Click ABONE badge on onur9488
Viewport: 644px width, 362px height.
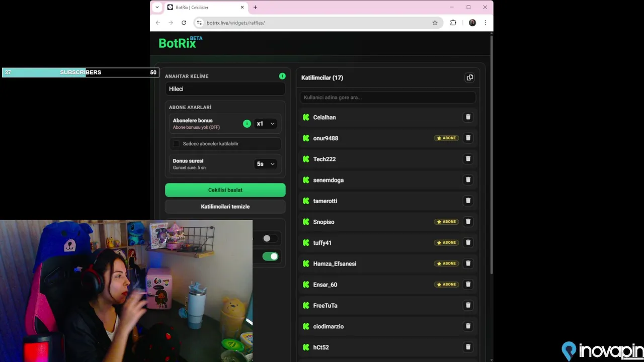(446, 138)
